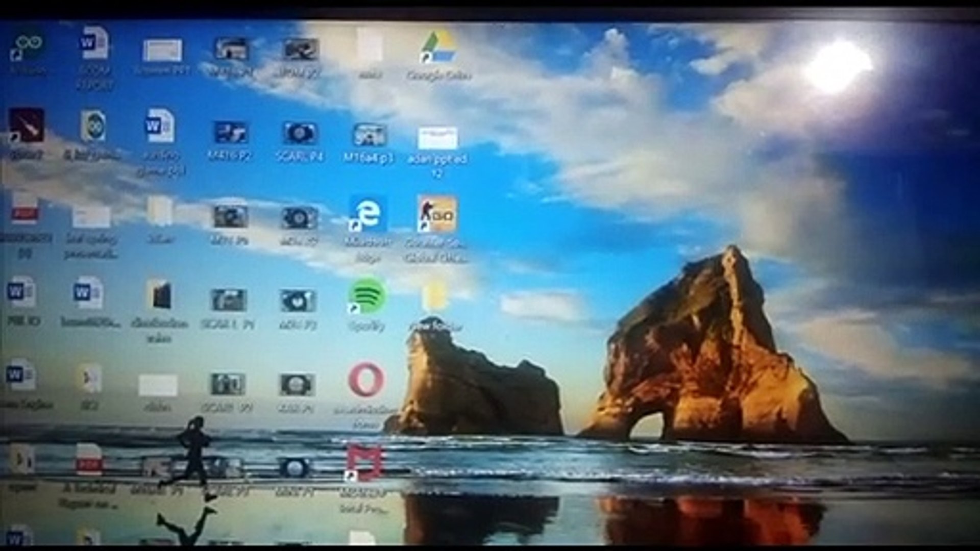Open the M16a4 p3 image file
980x551 pixels.
point(369,135)
